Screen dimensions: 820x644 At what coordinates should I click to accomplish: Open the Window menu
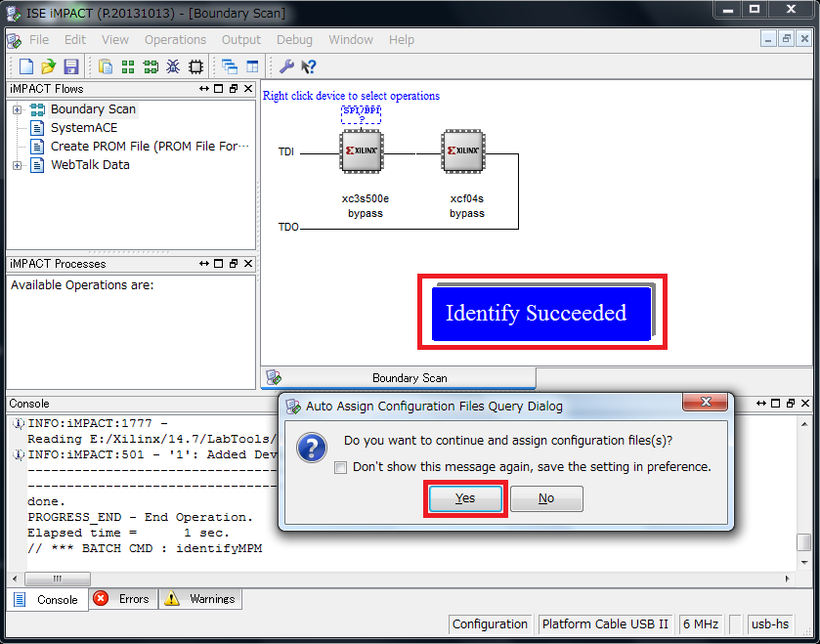coord(351,40)
